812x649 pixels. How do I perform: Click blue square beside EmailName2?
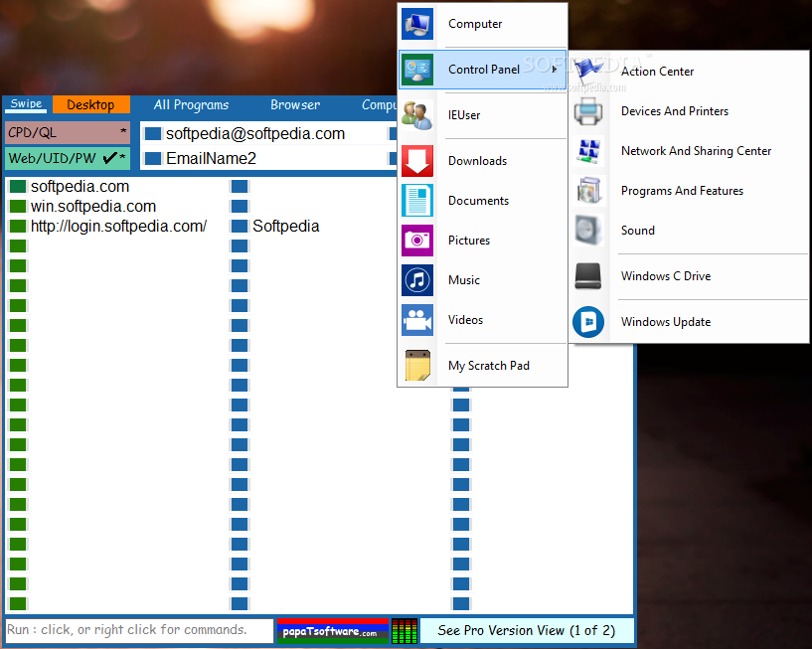coord(153,158)
